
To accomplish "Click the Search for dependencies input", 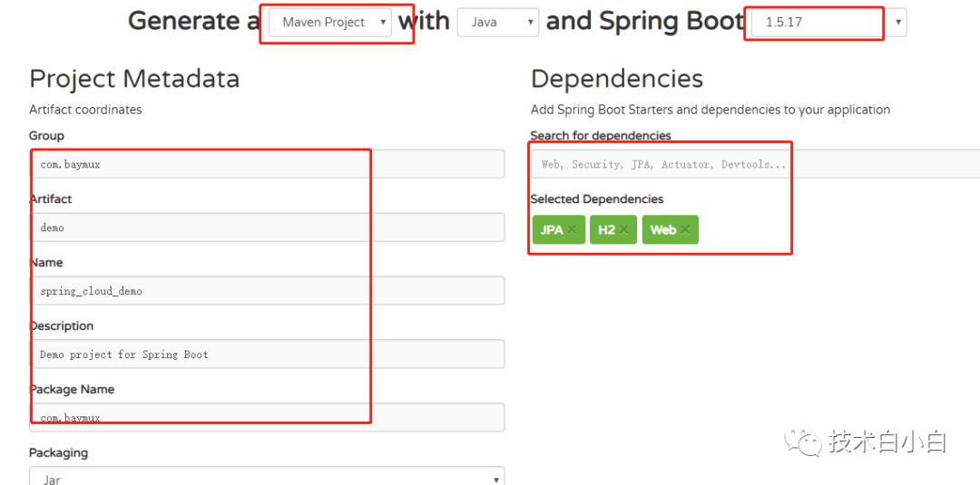I will click(756, 164).
